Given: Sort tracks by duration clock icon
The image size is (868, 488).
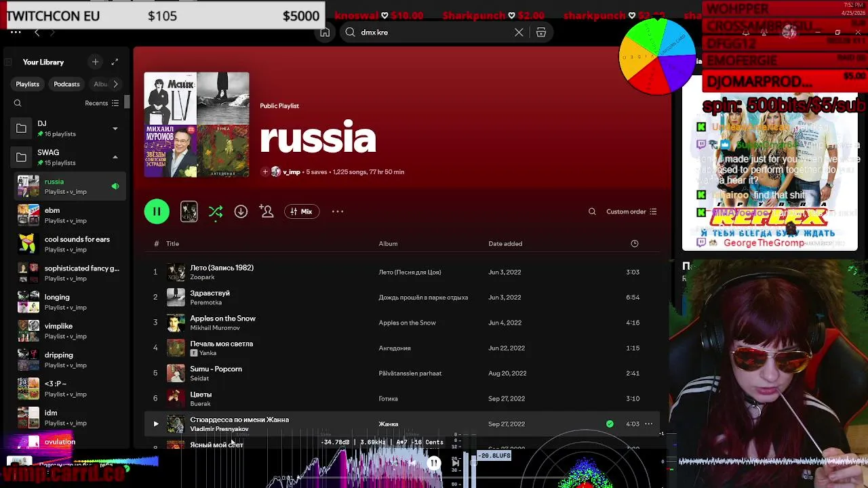Looking at the screenshot, I should click(635, 243).
